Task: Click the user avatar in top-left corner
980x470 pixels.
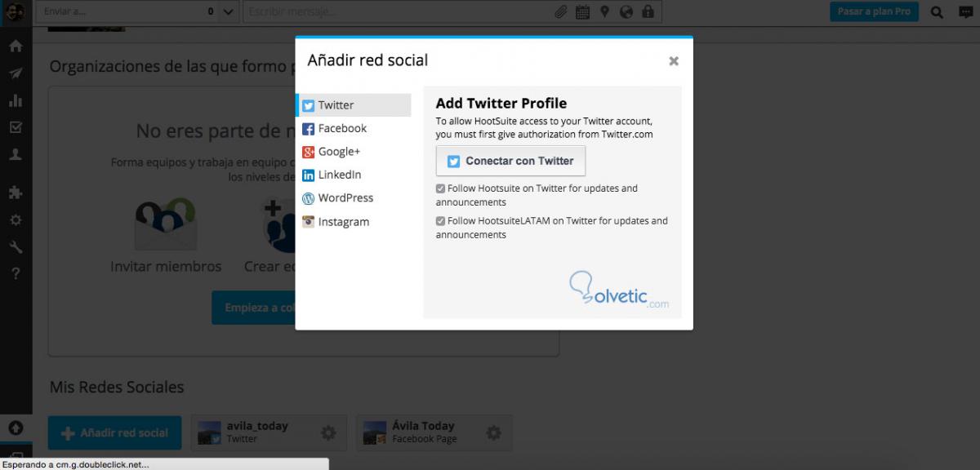Action: coord(16,12)
